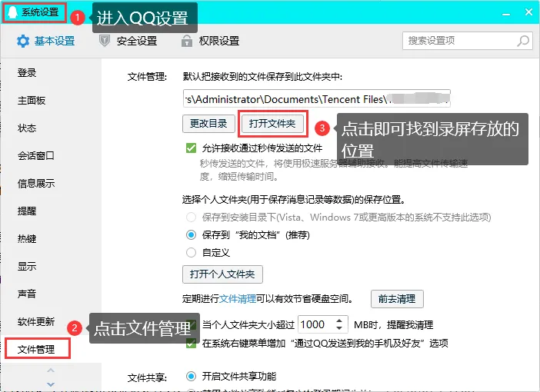Click the 前去清理 button
540x392 pixels.
(397, 299)
